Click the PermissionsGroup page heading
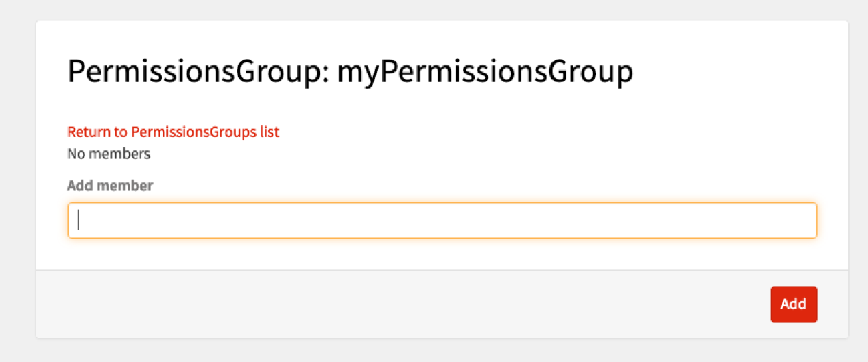 (x=350, y=71)
